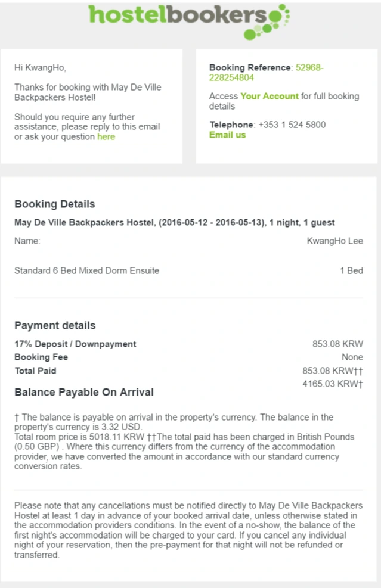
Task: Click Standard 6 Bed Mixed Dorm Ensuite
Action: click(86, 270)
